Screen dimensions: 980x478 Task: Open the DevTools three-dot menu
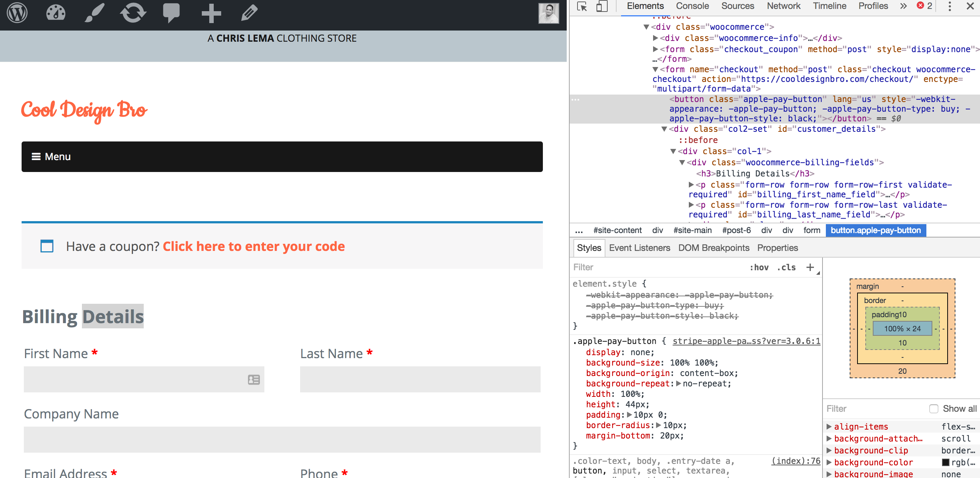coord(949,6)
